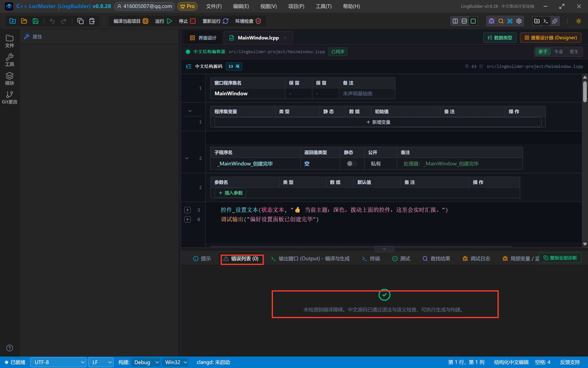
Task: Open the LF line ending dropdown
Action: (101, 362)
